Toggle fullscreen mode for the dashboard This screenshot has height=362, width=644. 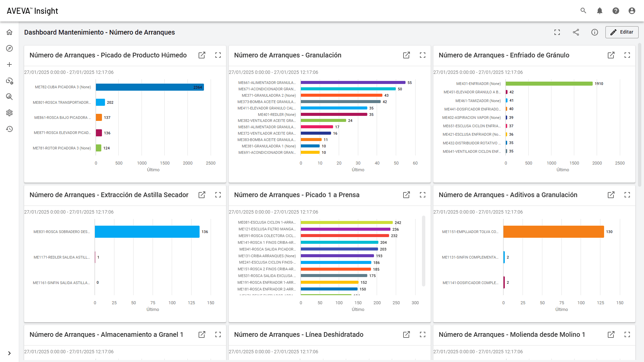point(557,32)
